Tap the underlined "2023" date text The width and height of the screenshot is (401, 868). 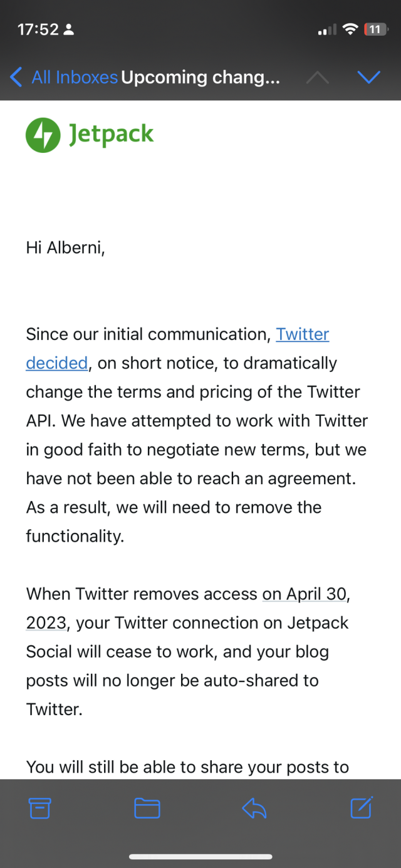click(46, 623)
